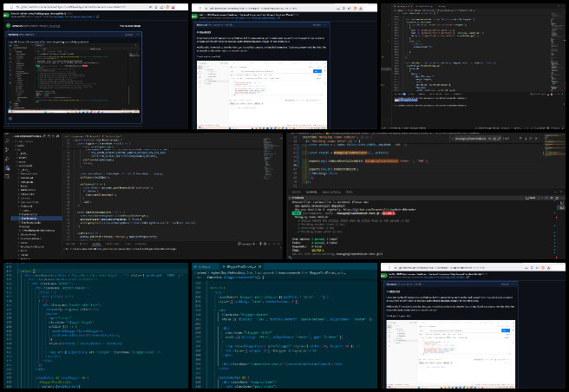Toggle Use Regular Expression in the find widget
This screenshot has width=569, height=392.
pyautogui.click(x=500, y=139)
